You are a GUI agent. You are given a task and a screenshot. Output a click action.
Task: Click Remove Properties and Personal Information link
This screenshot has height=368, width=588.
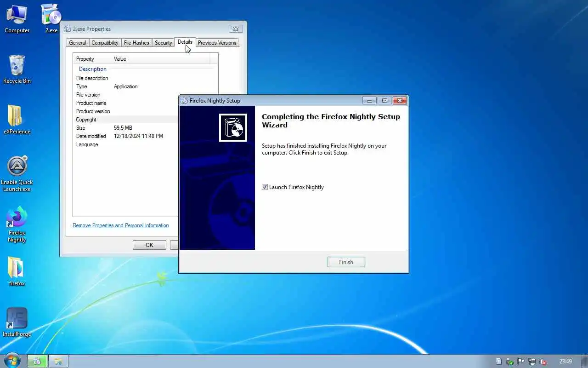click(x=121, y=225)
